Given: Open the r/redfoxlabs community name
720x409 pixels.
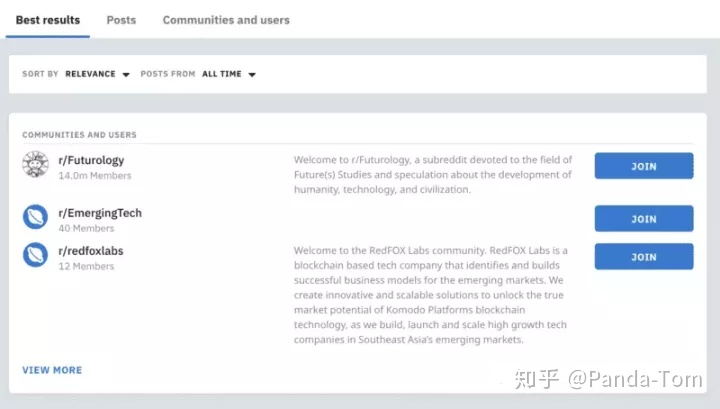Looking at the screenshot, I should [90, 251].
